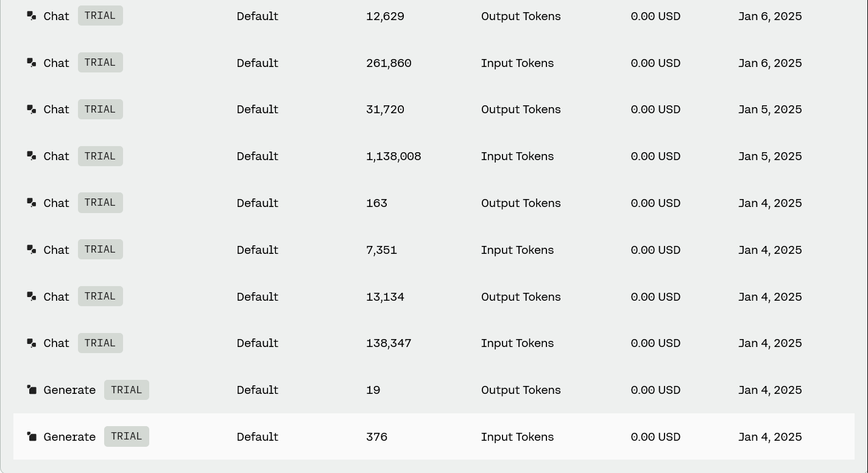Click the Chat icon in the 138,347 tokens row

32,343
